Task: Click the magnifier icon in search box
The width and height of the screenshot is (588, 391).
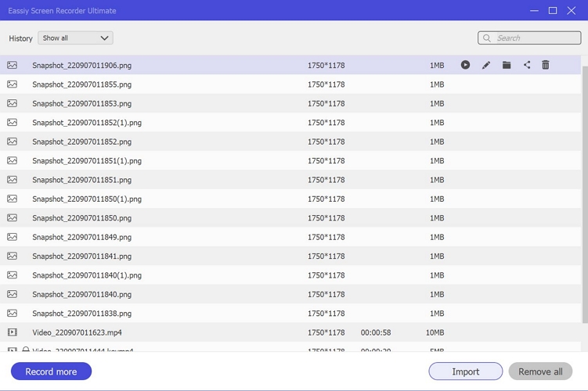Action: [487, 38]
